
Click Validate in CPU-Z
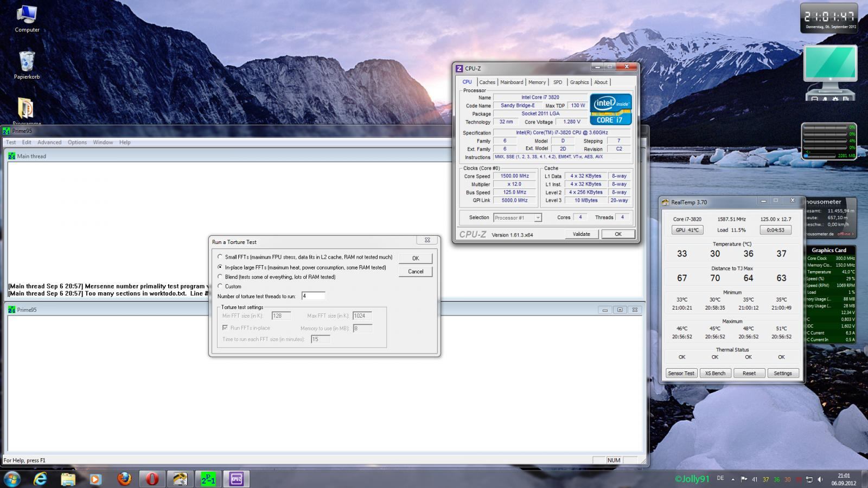click(582, 234)
